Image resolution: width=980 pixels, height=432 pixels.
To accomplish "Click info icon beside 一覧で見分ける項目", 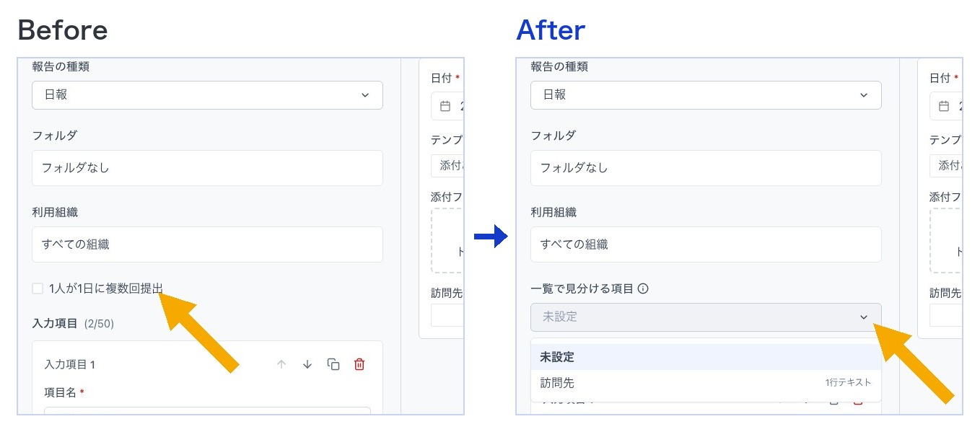I will click(x=643, y=288).
